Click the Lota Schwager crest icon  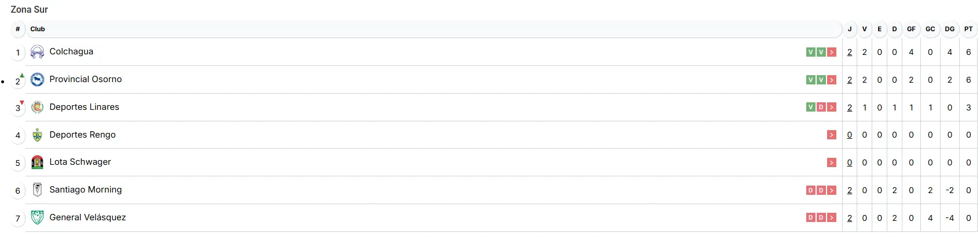[x=37, y=162]
